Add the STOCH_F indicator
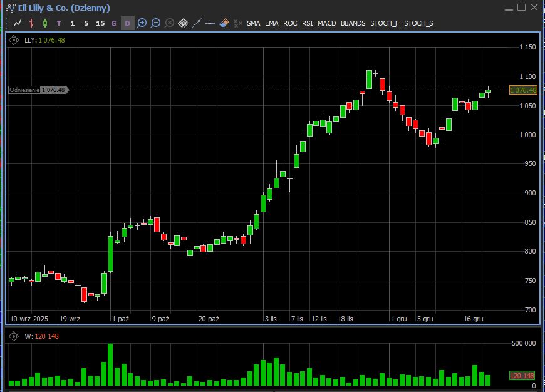The image size is (545, 392). point(384,23)
